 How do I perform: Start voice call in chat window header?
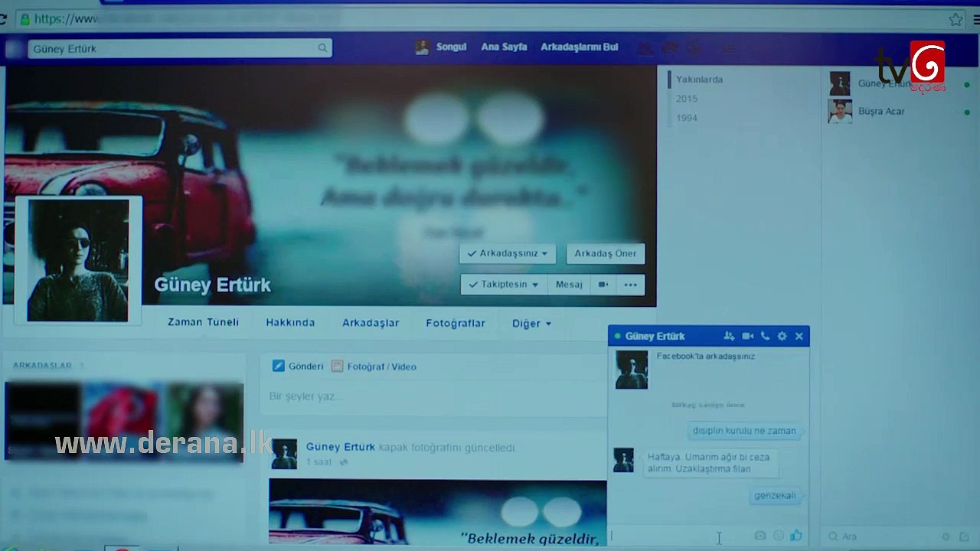tap(765, 336)
